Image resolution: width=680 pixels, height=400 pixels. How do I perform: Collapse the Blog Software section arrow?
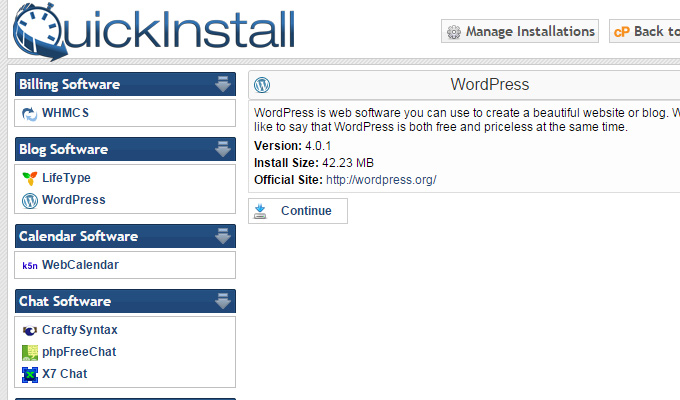[x=222, y=149]
